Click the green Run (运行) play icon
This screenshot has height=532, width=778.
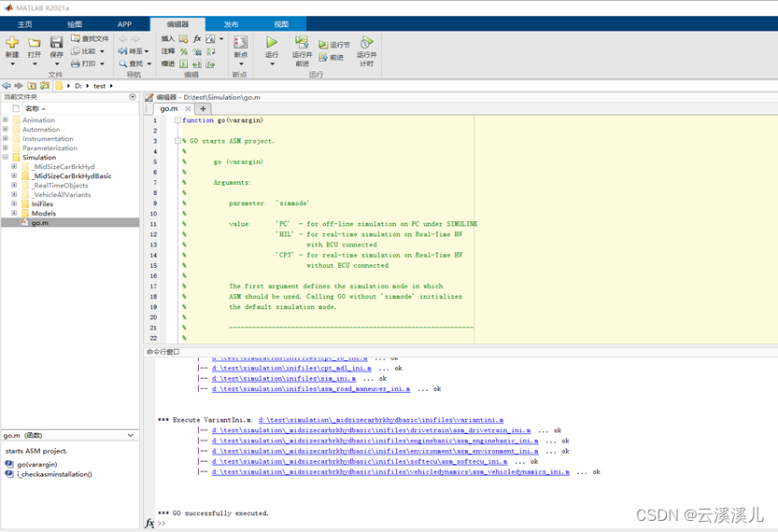[x=272, y=42]
